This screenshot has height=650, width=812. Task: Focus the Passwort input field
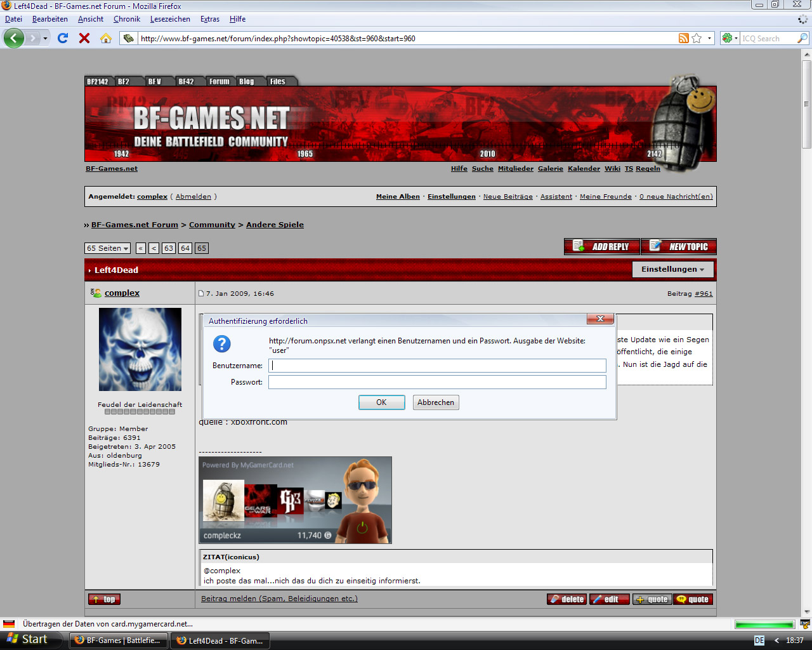[x=437, y=382]
